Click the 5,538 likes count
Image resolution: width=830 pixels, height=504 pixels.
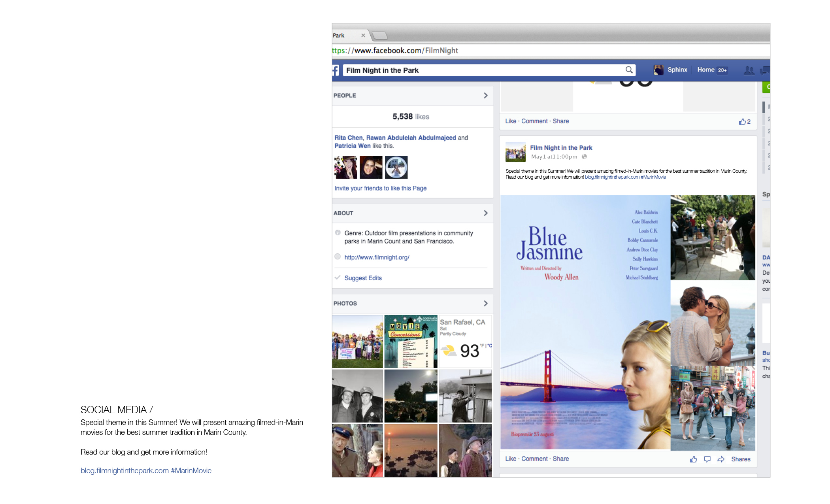[x=411, y=117]
